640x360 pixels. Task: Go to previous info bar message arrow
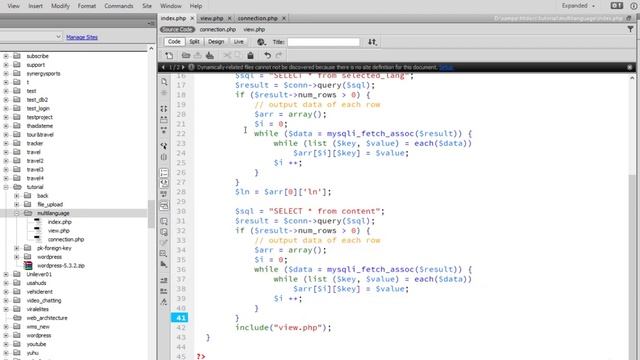(x=163, y=67)
